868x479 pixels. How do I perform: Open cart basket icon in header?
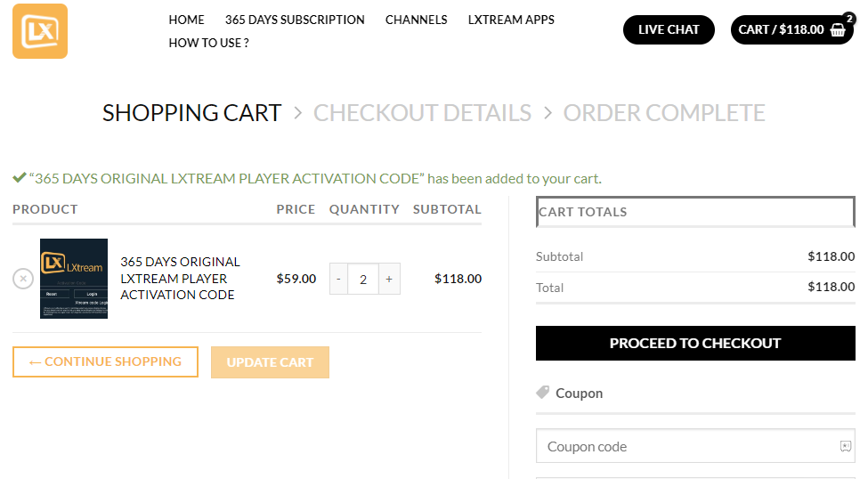click(838, 29)
